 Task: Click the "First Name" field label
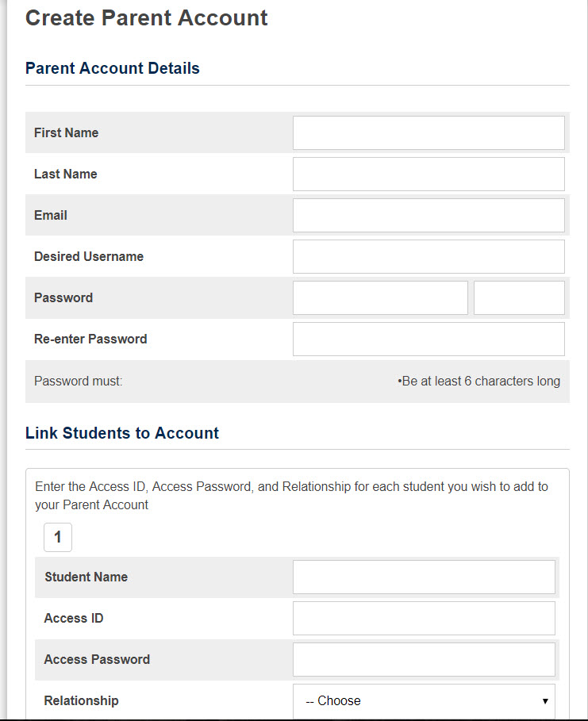pos(66,133)
